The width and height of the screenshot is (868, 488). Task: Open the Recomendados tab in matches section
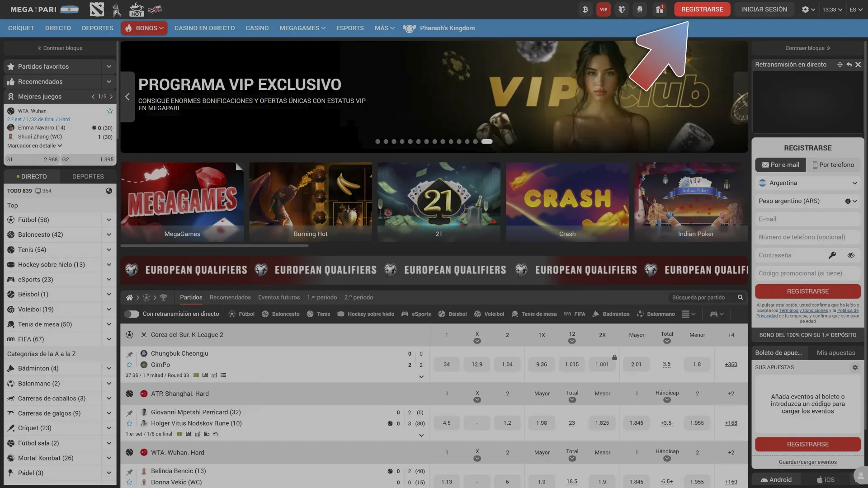pos(230,297)
